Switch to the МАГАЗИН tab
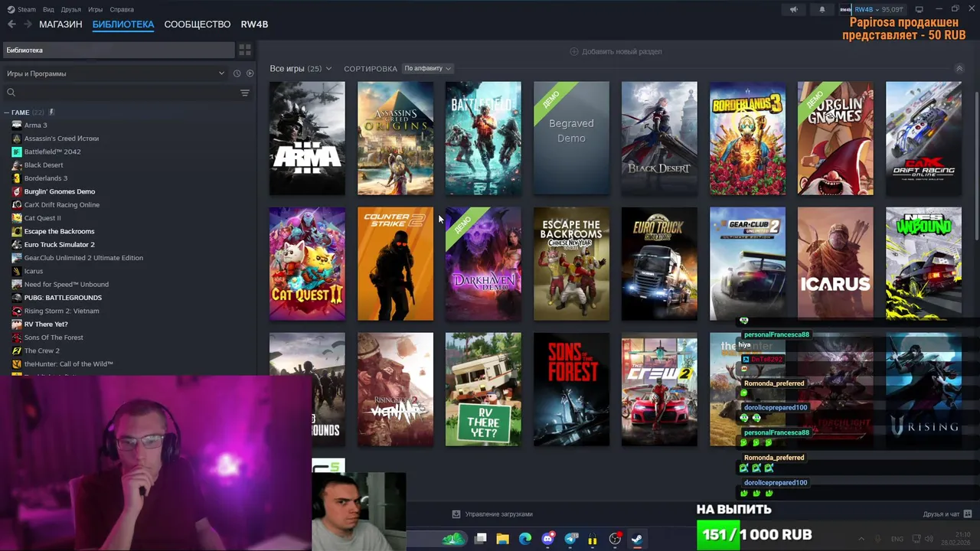980x551 pixels. coord(60,24)
